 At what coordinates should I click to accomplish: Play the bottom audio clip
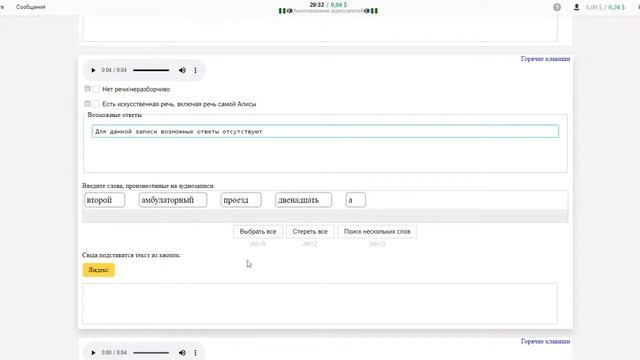click(93, 353)
